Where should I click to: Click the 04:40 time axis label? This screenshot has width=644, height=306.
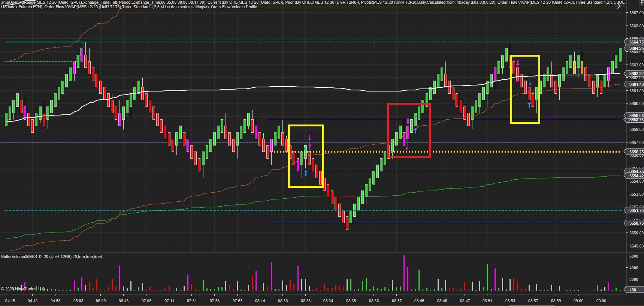tap(33, 301)
